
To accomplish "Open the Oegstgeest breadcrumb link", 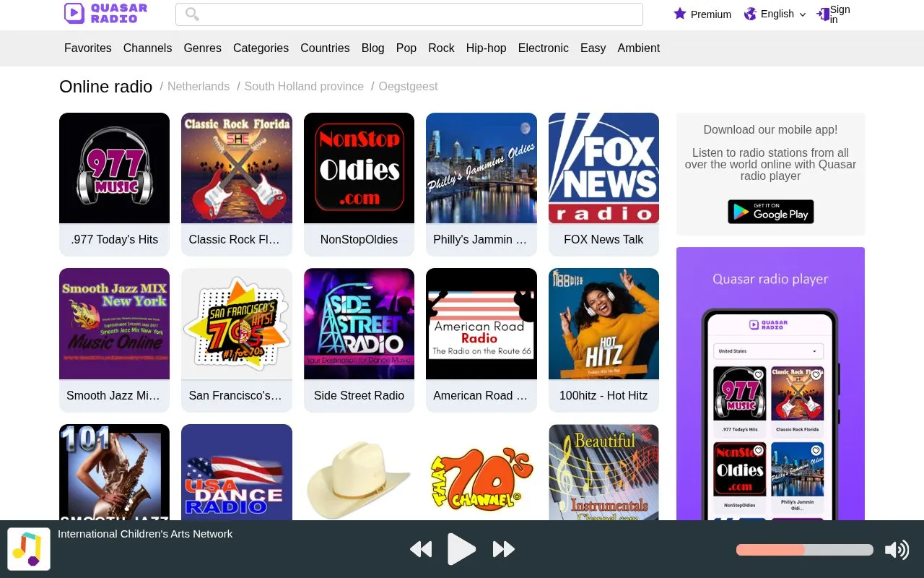I will [x=408, y=87].
